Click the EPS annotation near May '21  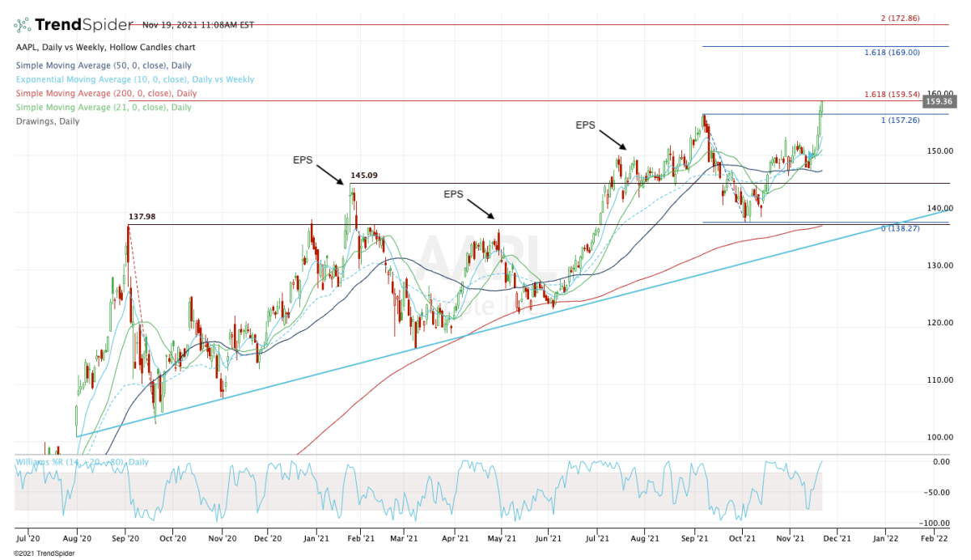click(454, 194)
